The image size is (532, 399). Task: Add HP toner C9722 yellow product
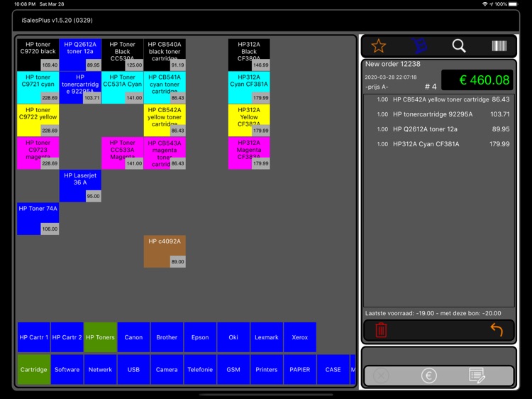click(x=38, y=120)
